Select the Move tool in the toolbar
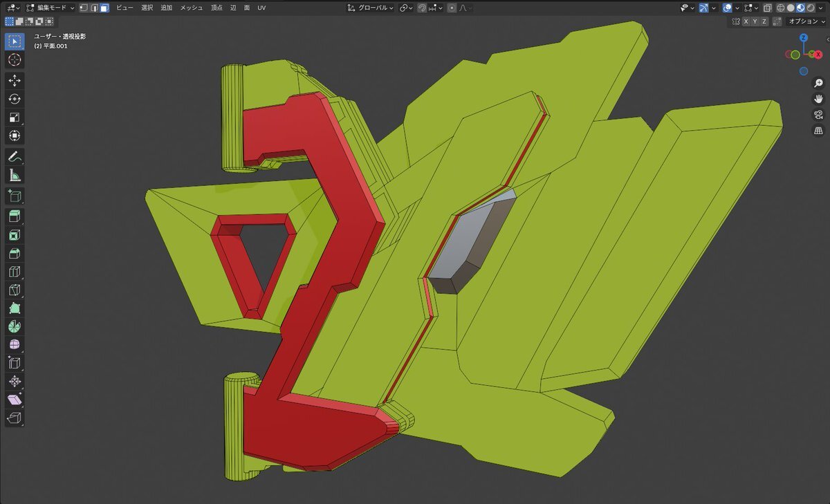This screenshot has height=504, width=830. point(15,81)
